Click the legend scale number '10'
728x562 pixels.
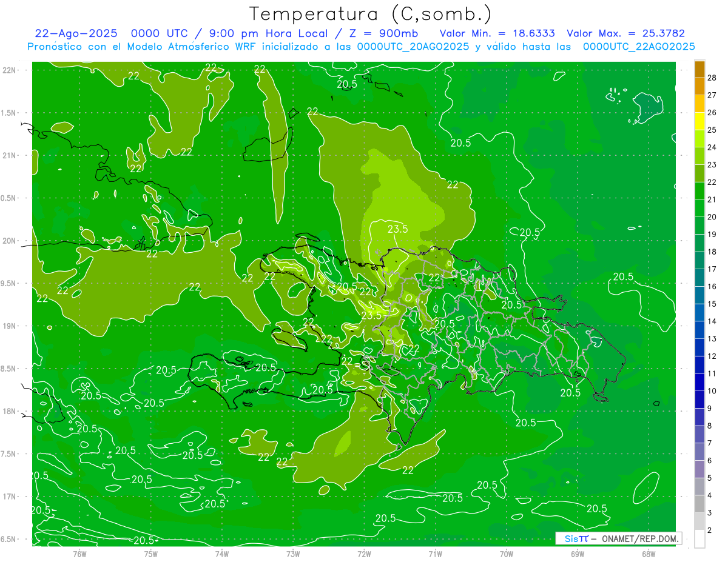coord(712,391)
